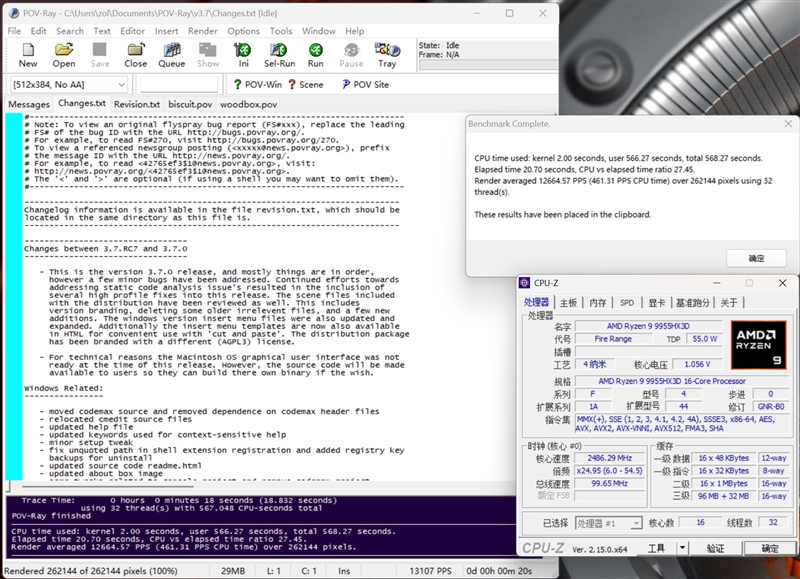
Task: Click the command line input field in toolbar
Action: tap(177, 85)
